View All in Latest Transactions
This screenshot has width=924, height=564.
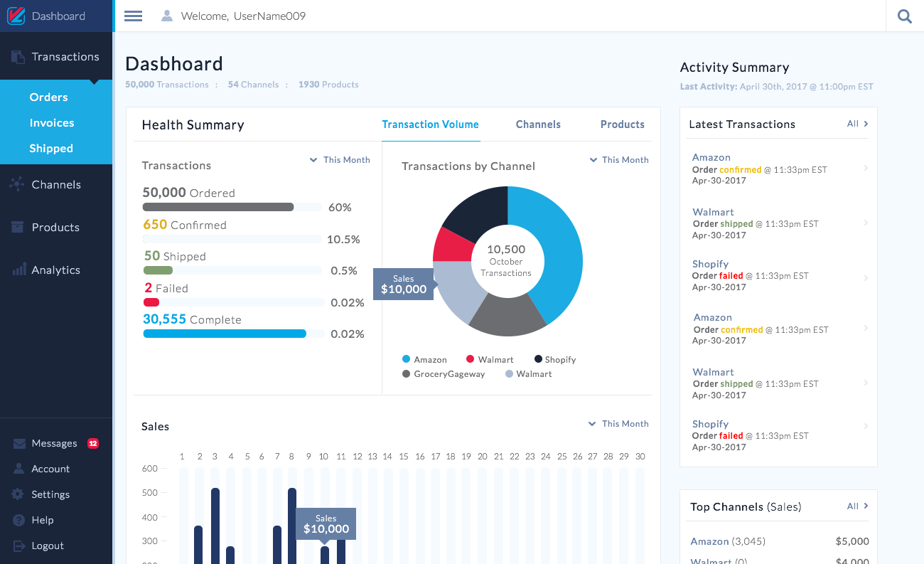click(857, 124)
